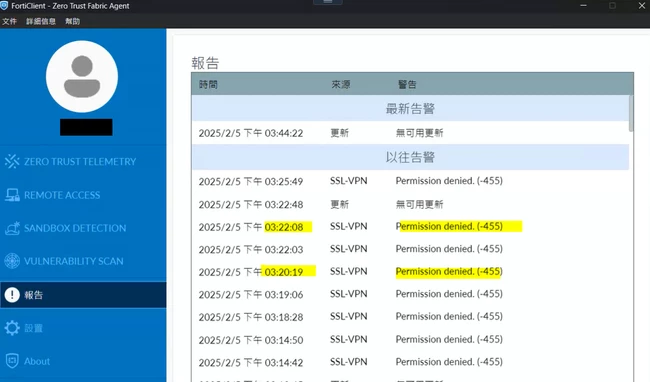This screenshot has width=650, height=382.
Task: Select the 03:44:22 無可用更新 row
Action: (x=410, y=133)
